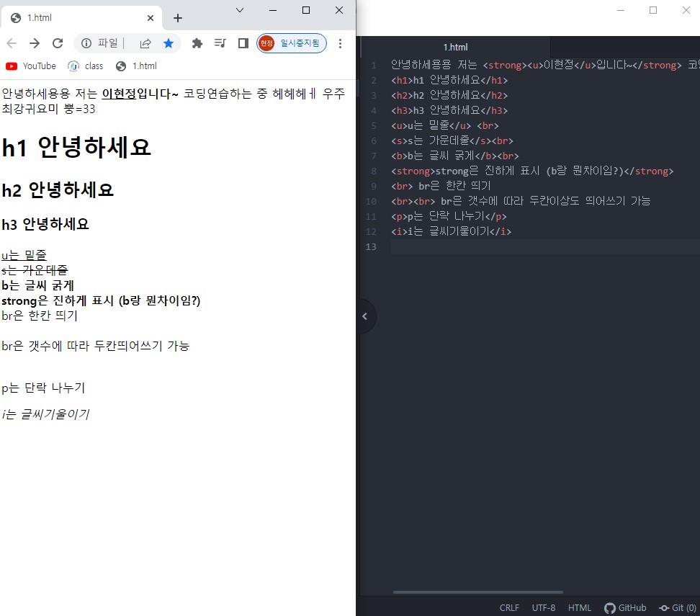
Task: Open the Git (0) status bar item
Action: (678, 607)
